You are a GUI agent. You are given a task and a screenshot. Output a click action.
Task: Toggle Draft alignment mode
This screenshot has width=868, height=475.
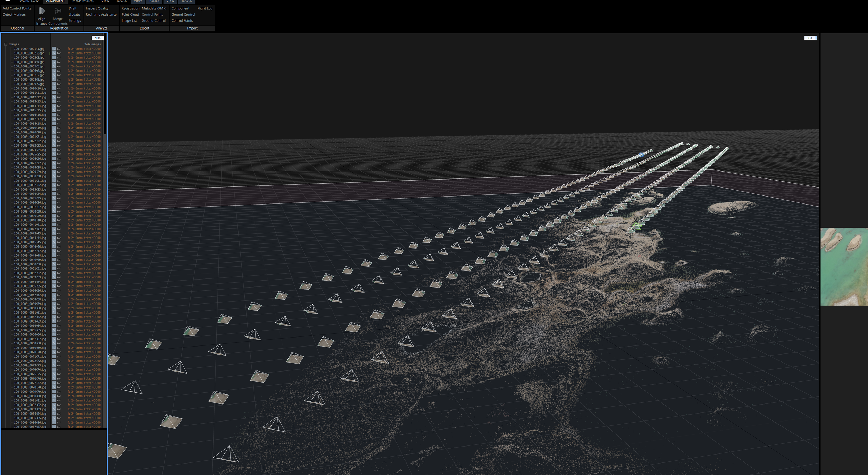tap(73, 8)
